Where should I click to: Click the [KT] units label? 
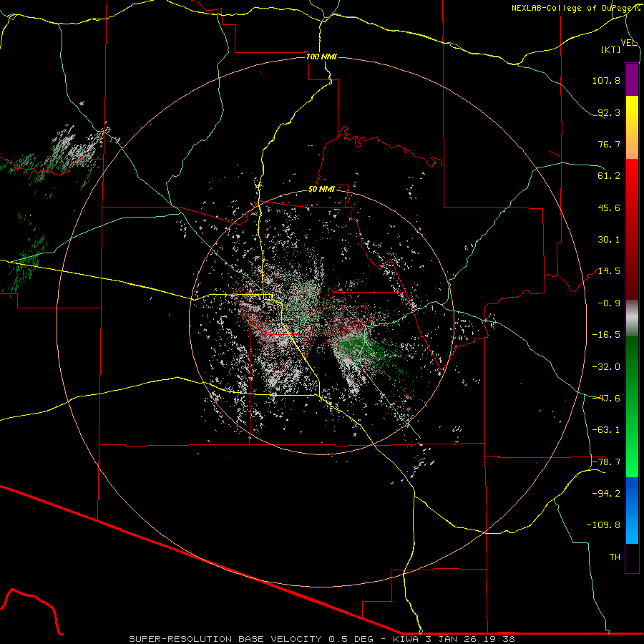coord(611,49)
